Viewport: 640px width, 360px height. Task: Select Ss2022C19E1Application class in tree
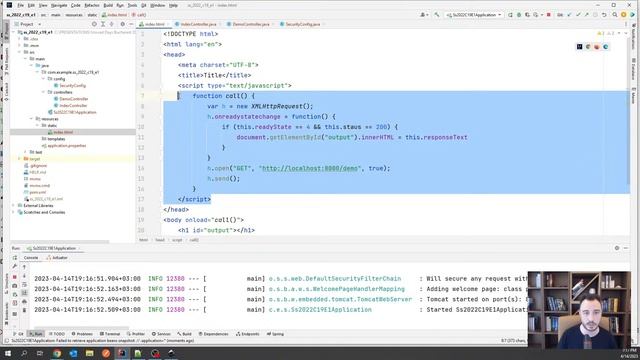[x=74, y=112]
